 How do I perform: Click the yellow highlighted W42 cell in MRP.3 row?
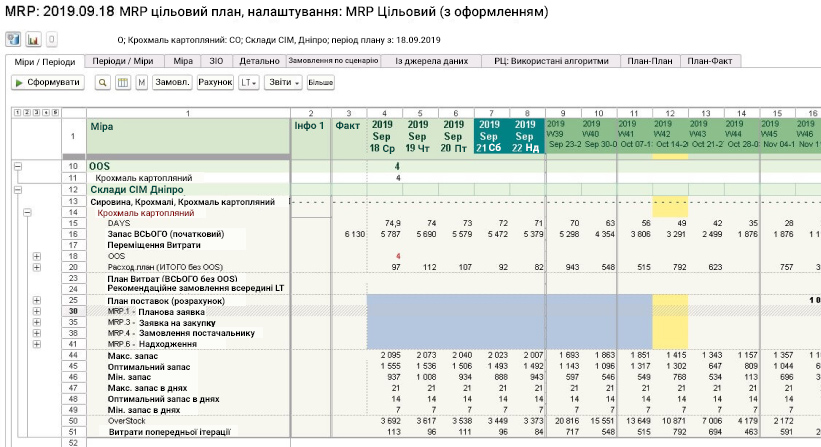click(x=670, y=322)
